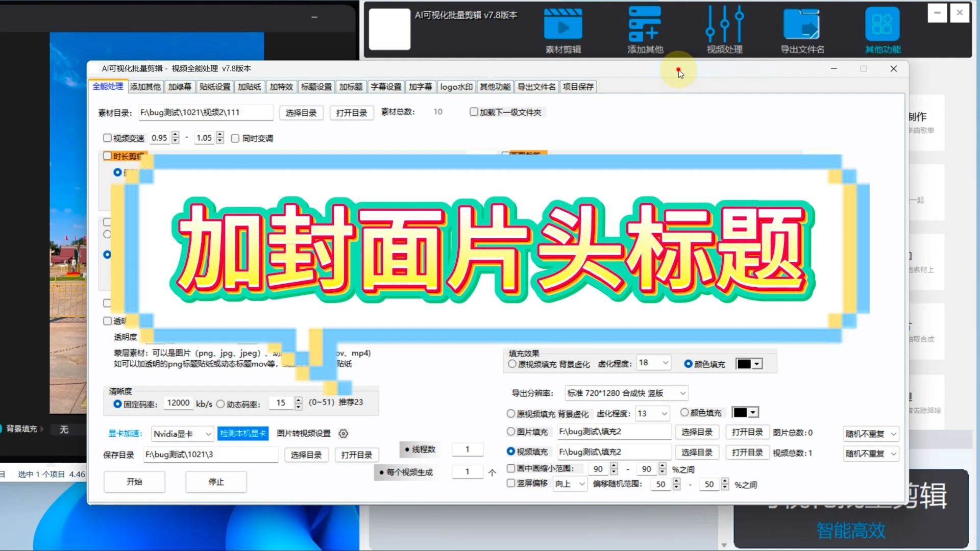Click the 图片转视频设置 label
The height and width of the screenshot is (551, 980).
click(x=304, y=433)
